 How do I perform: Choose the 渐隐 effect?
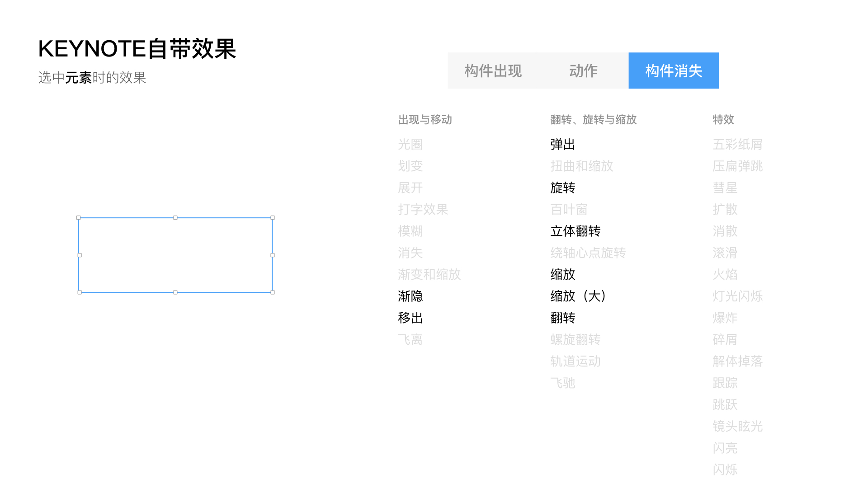pos(410,296)
